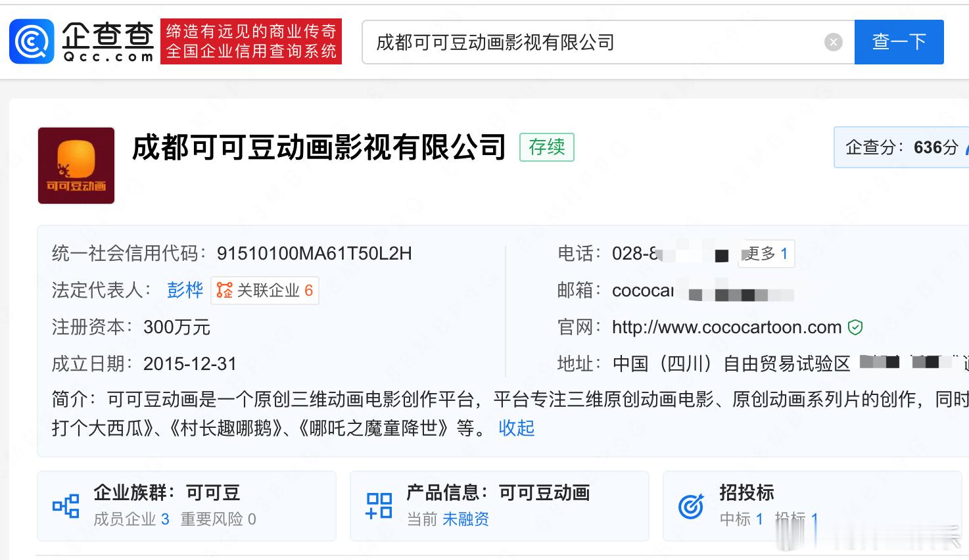Click the company title 成都可可豆动画影视有限公司
This screenshot has height=560, width=969.
click(x=319, y=147)
